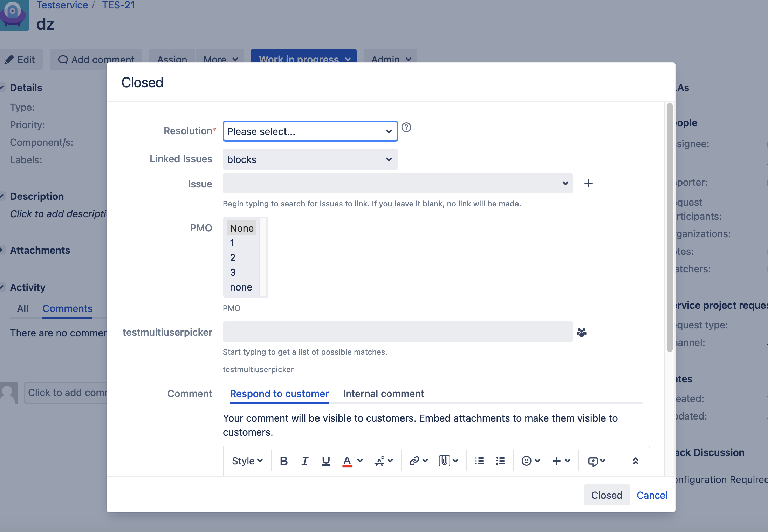Expand the Style text format dropdown
The image size is (768, 532).
(x=247, y=461)
